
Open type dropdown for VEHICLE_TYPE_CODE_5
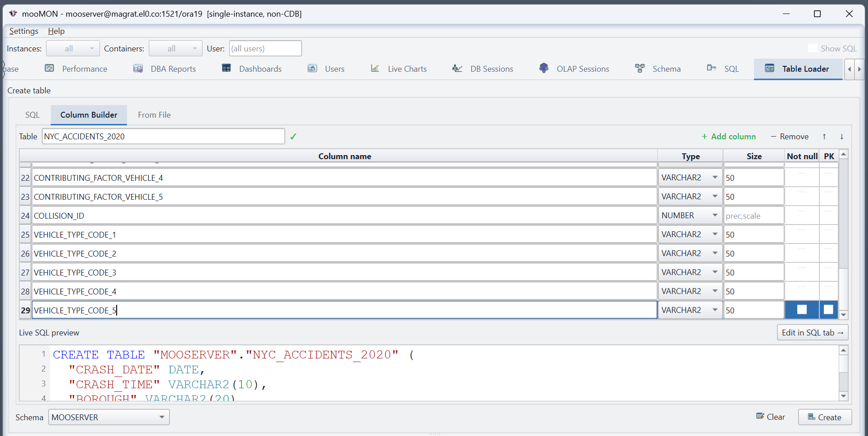pos(690,310)
